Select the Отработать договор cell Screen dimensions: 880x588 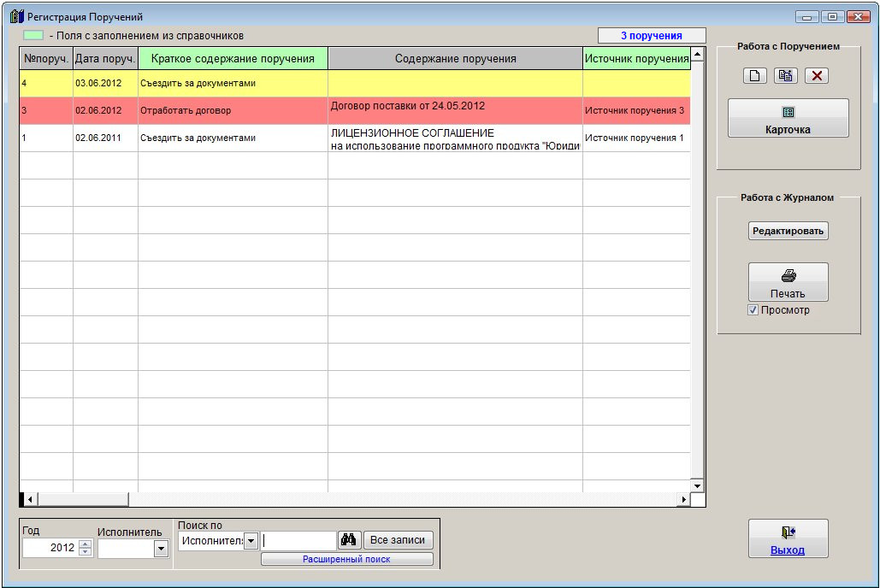click(x=233, y=110)
